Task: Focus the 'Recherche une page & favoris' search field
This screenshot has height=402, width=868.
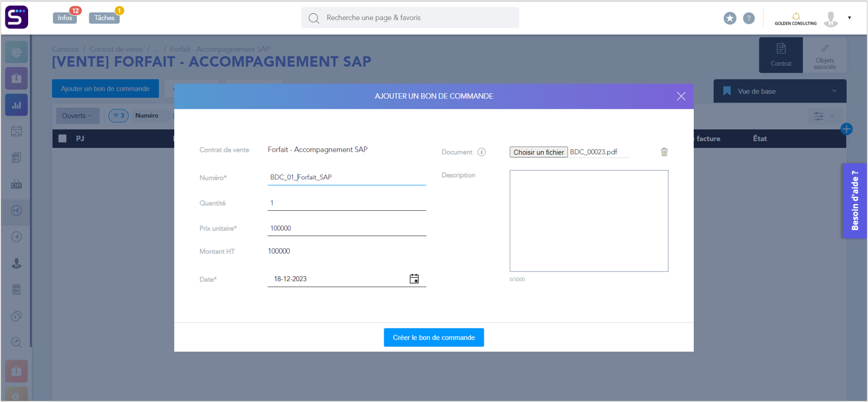Action: [410, 18]
